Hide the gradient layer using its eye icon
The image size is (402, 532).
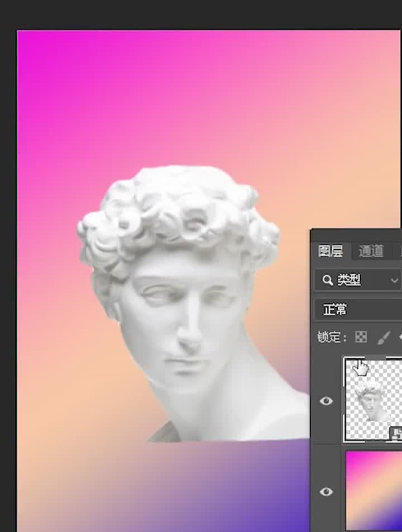[326, 491]
